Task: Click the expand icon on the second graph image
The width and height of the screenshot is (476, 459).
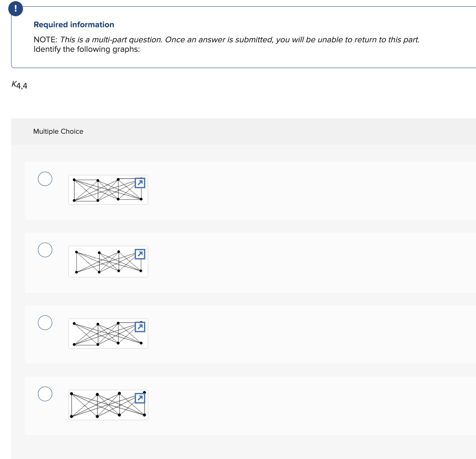Action: tap(139, 254)
